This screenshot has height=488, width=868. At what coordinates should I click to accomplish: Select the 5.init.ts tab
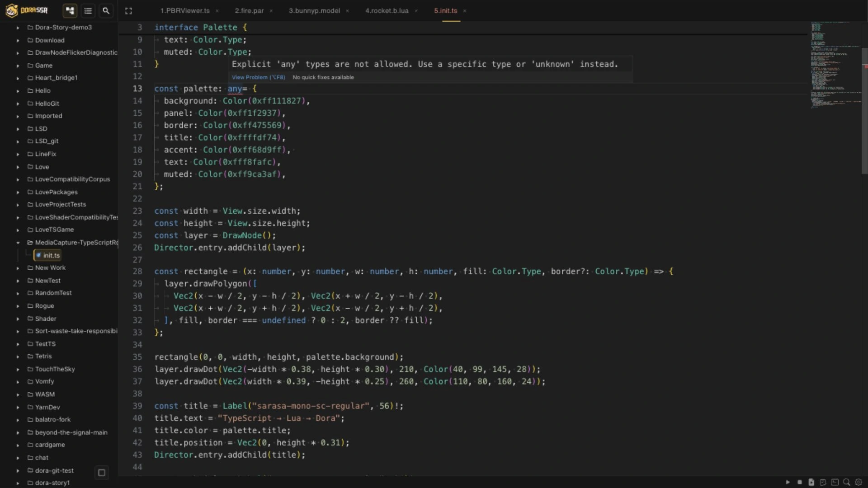coord(445,10)
